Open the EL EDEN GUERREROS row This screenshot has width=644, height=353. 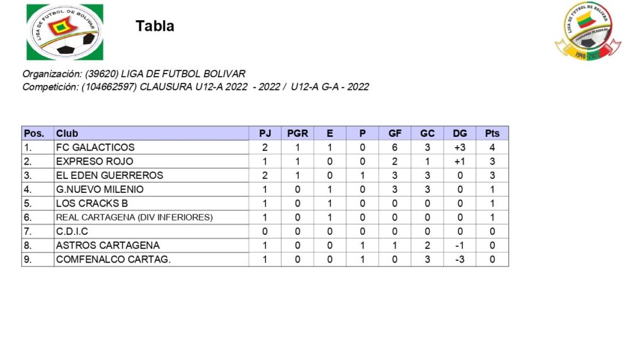click(x=109, y=175)
